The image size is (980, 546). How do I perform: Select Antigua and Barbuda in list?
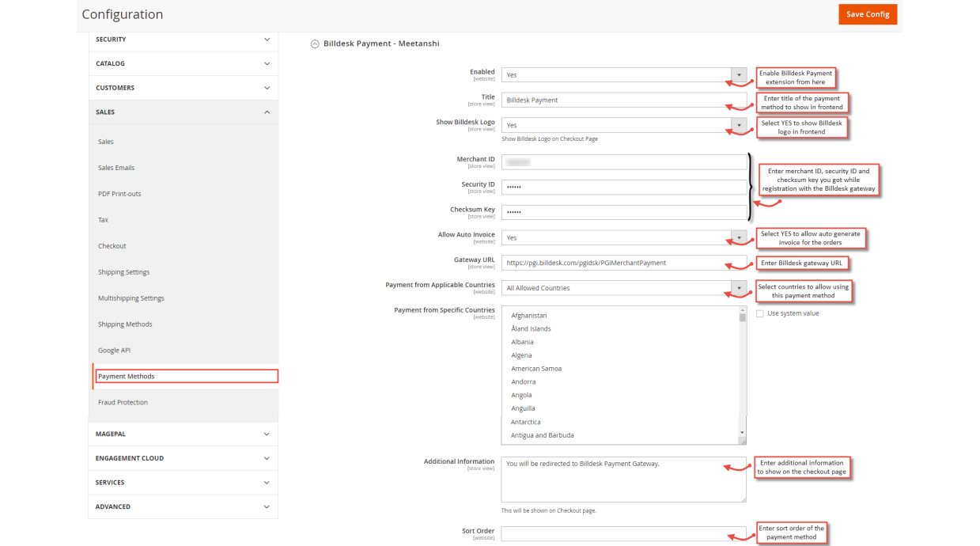543,435
